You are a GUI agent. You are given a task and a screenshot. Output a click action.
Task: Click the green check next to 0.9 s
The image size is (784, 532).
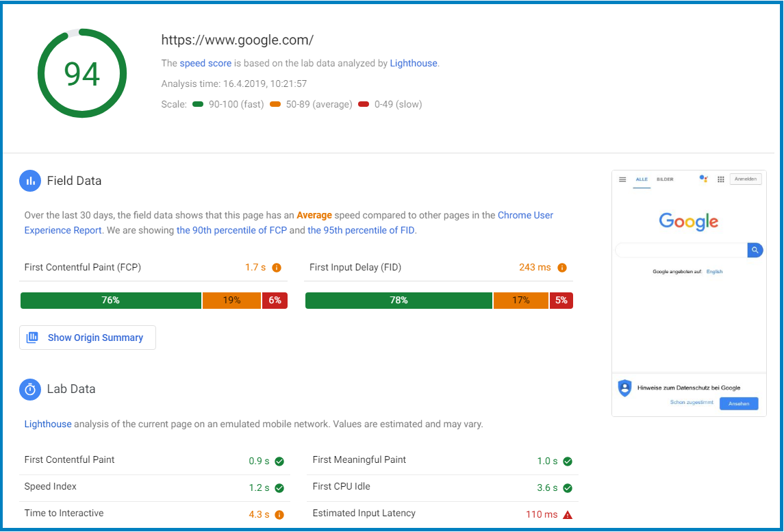coord(279,461)
